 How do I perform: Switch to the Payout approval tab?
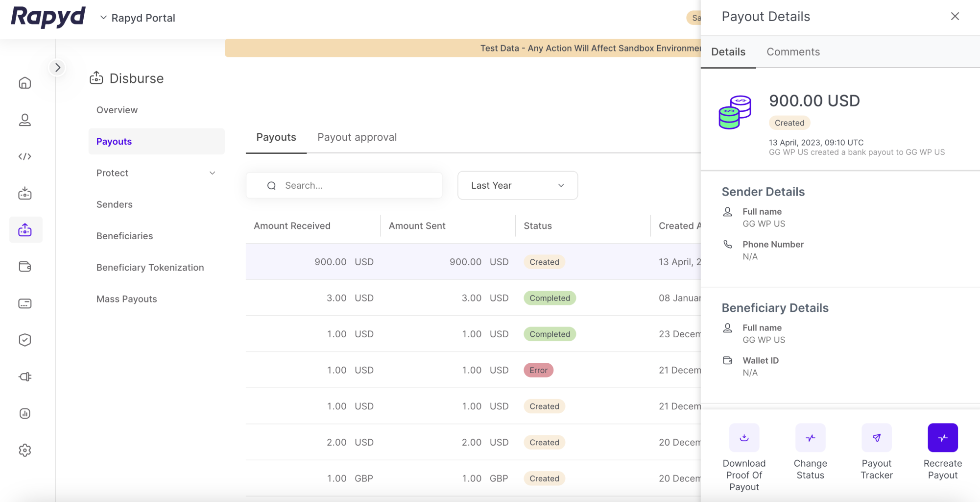357,137
